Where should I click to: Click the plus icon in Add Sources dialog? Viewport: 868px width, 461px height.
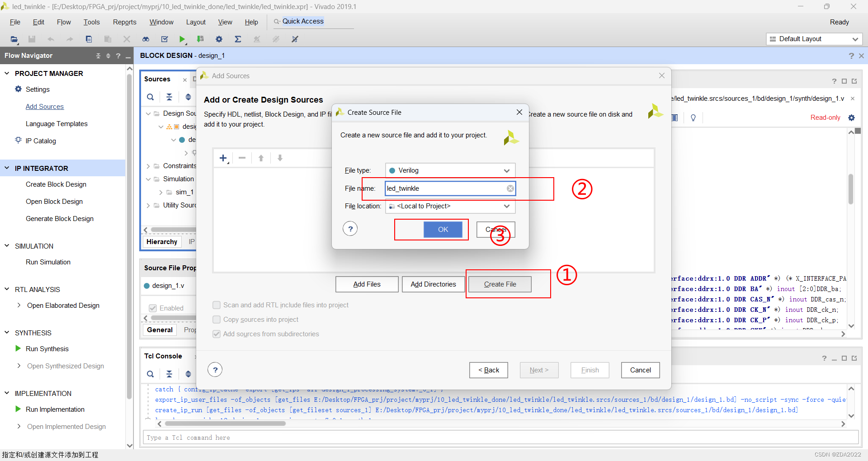coord(223,158)
